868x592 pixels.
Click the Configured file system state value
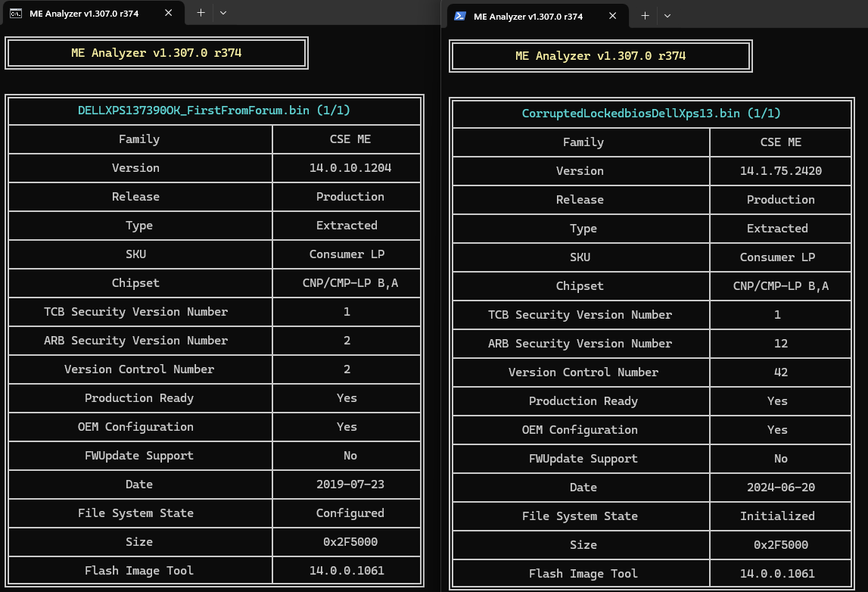point(350,513)
